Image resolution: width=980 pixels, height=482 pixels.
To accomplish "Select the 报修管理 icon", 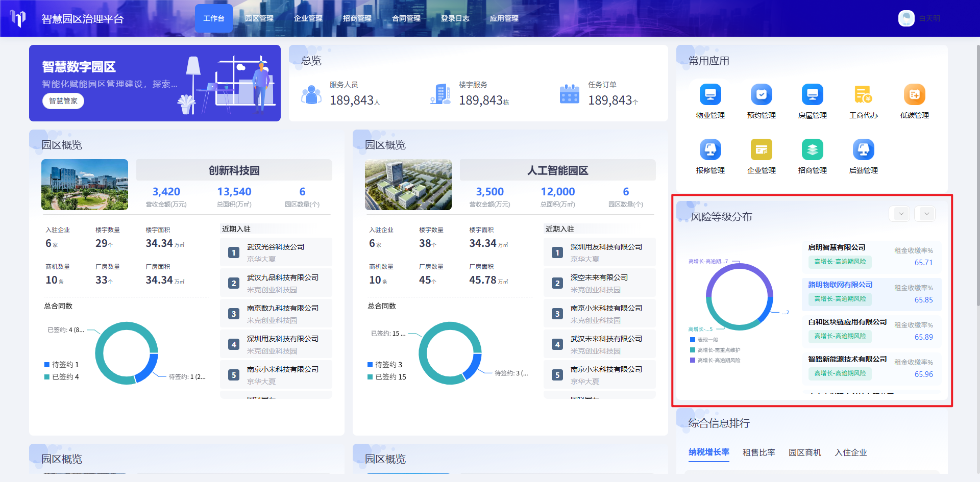I will coord(710,150).
